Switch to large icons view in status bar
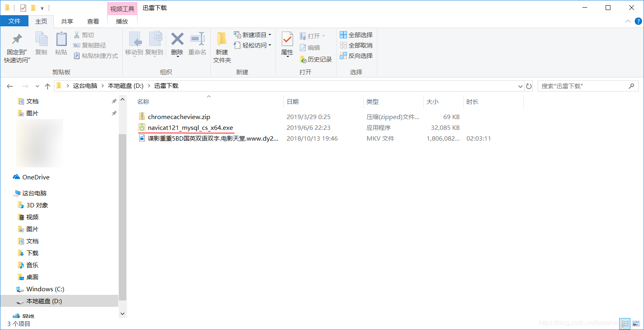The height and width of the screenshot is (330, 644). 636,324
